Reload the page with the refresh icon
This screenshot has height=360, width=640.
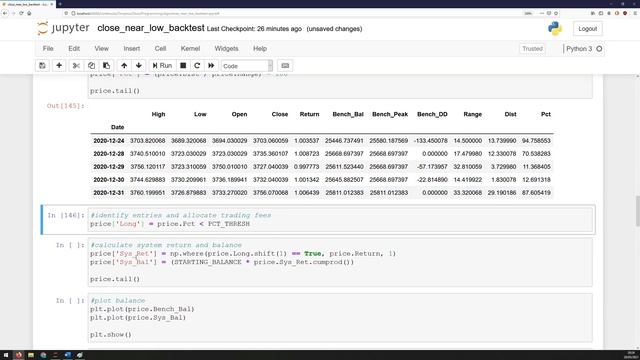click(x=21, y=13)
